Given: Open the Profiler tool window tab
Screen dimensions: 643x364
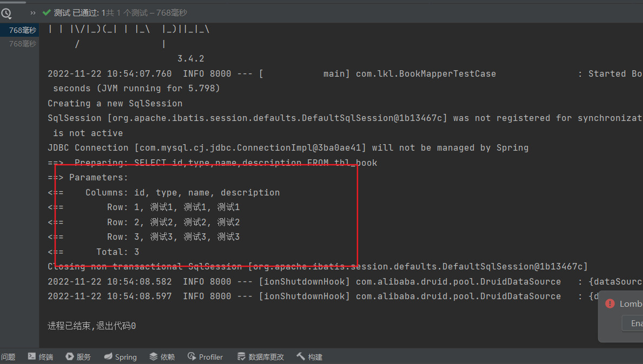Looking at the screenshot, I should coord(205,357).
